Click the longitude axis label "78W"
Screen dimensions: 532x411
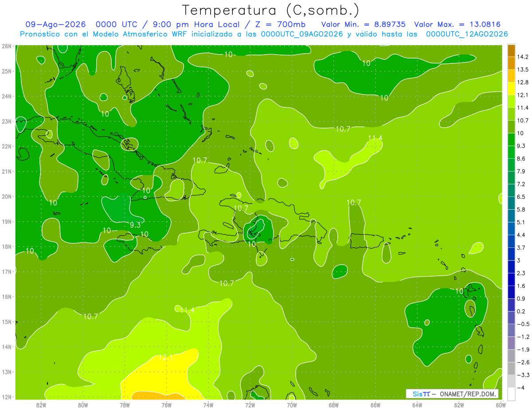(x=125, y=405)
